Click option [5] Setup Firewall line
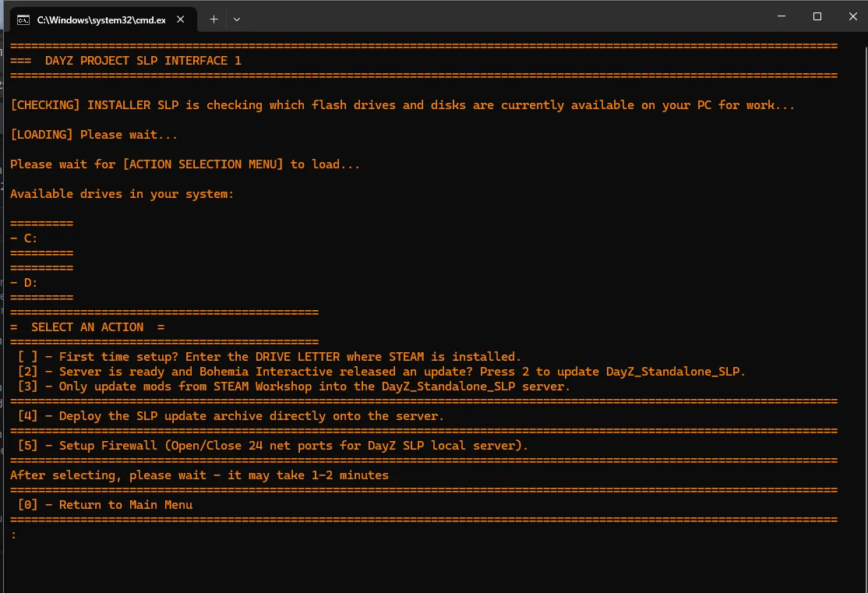Screen dimensions: 868x593 (273, 446)
